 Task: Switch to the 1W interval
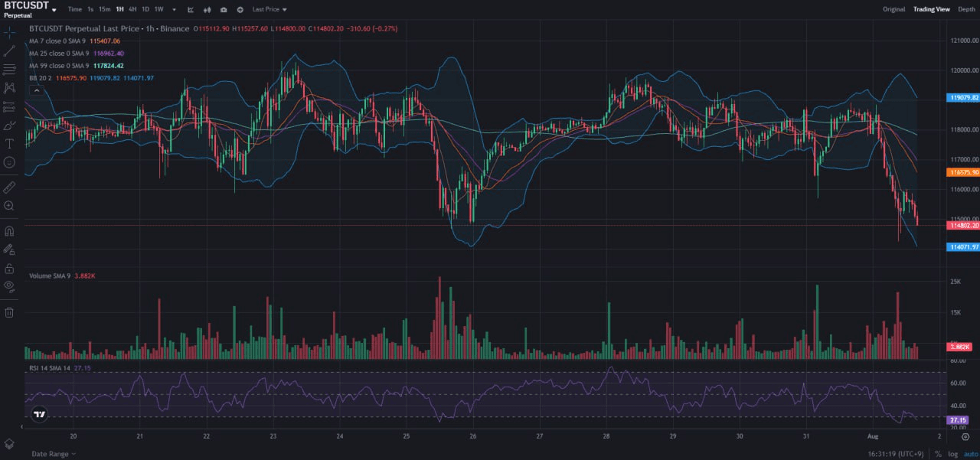pos(158,9)
